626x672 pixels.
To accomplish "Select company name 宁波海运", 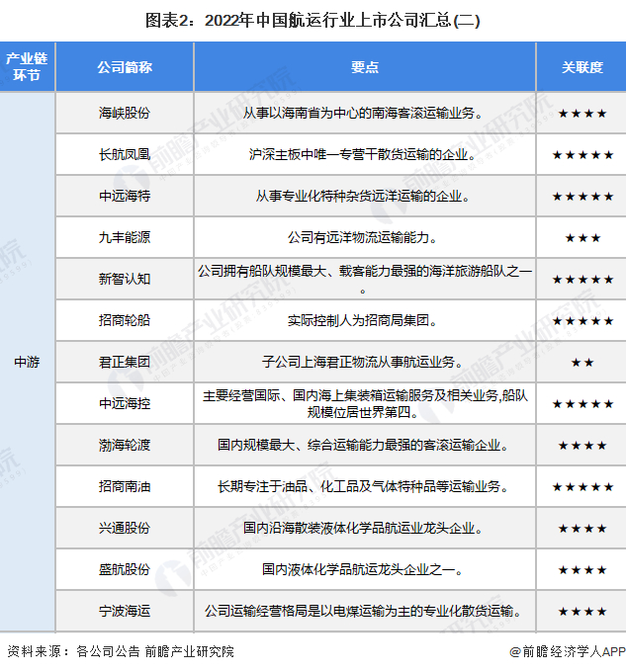I will [x=125, y=611].
